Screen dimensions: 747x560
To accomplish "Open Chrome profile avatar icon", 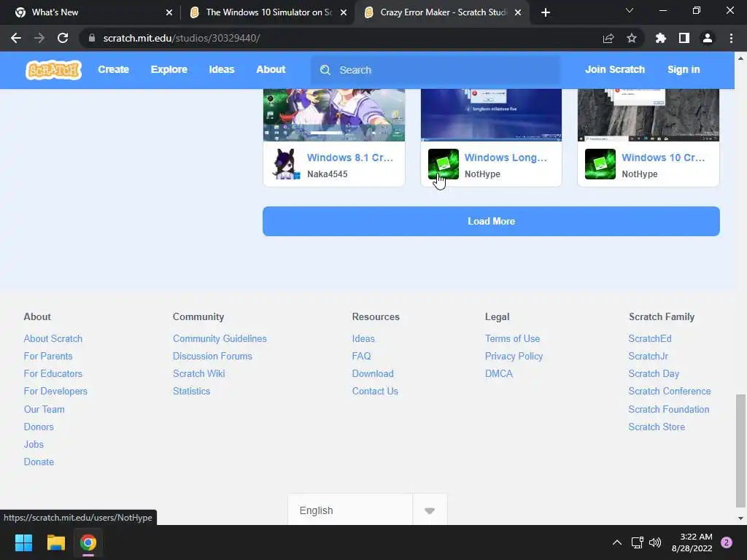I will pos(708,38).
